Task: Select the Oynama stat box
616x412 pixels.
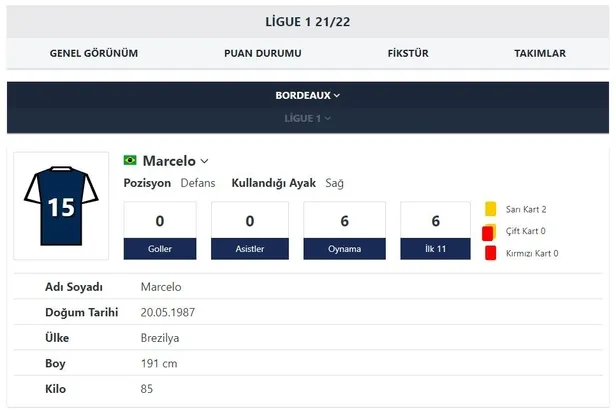Action: click(344, 231)
